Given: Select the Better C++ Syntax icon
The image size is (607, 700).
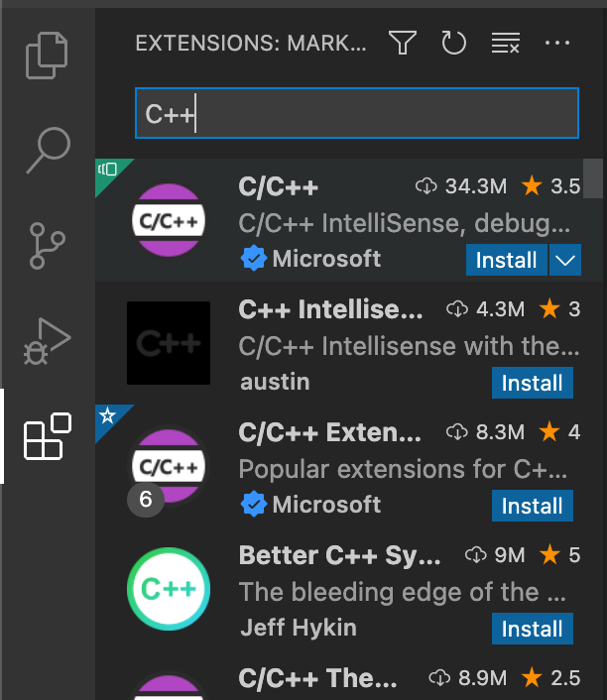Looking at the screenshot, I should (x=169, y=589).
